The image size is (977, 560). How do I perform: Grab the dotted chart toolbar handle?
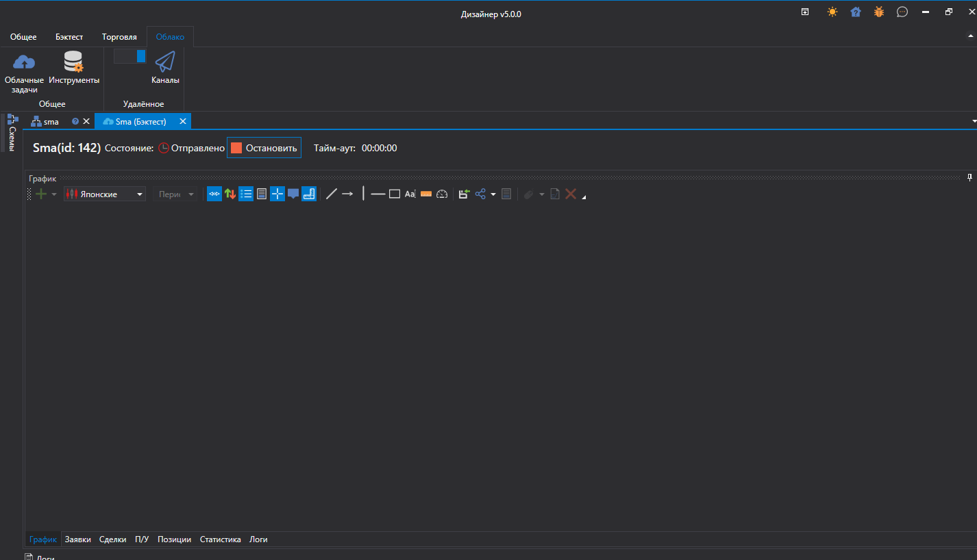click(29, 194)
